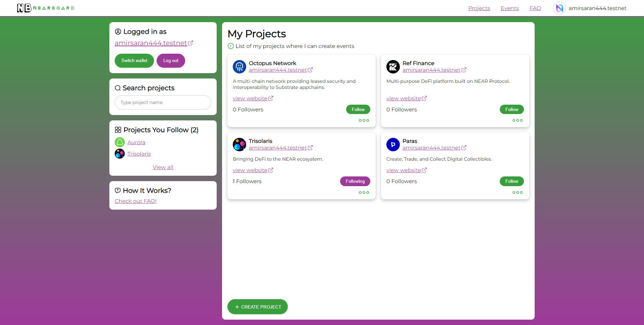Click the Paras project title
The height and width of the screenshot is (325, 644).
pyautogui.click(x=410, y=141)
